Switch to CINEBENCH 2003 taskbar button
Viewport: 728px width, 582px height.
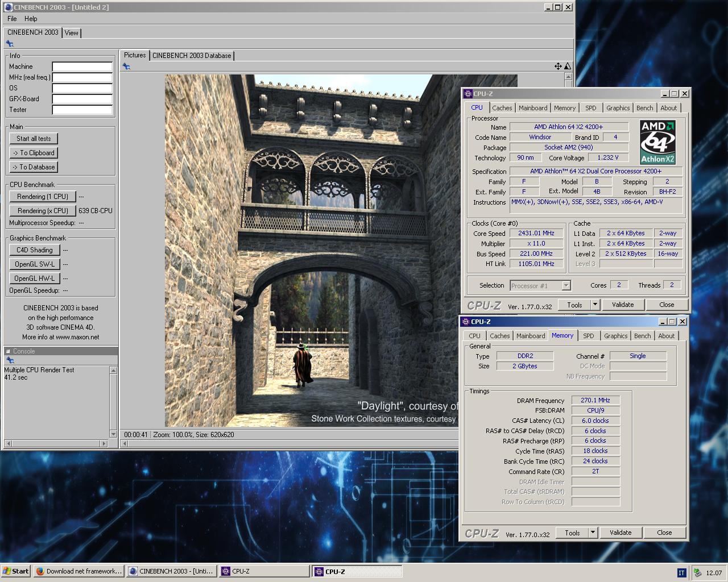(x=171, y=571)
